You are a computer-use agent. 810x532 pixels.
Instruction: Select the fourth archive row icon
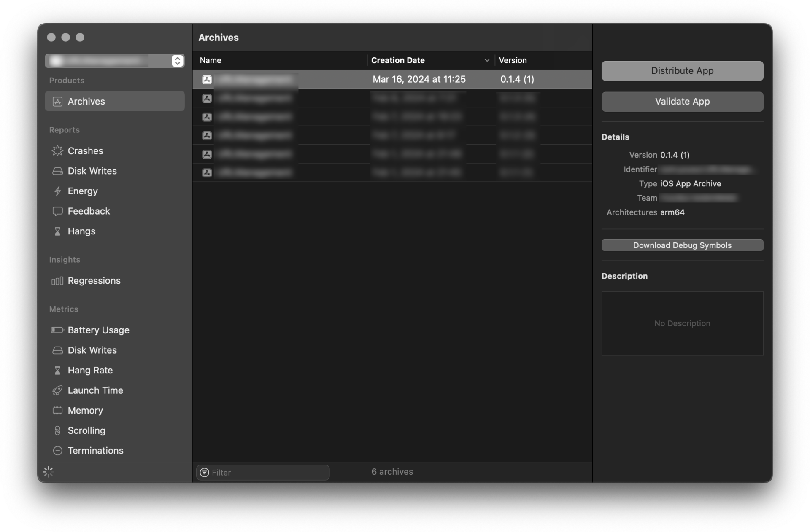tap(207, 135)
